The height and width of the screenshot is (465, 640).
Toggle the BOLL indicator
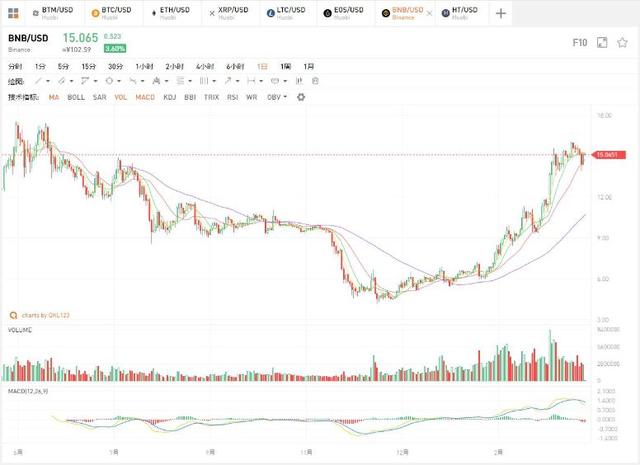pos(76,97)
